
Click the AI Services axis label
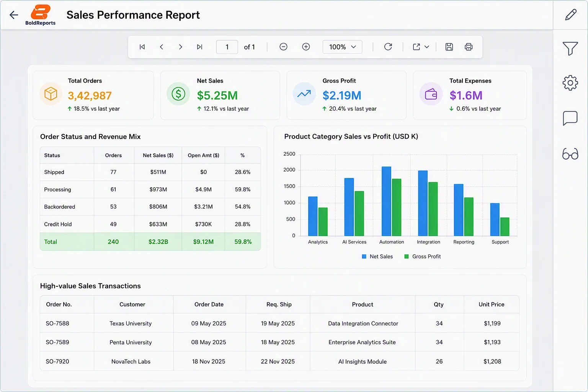click(x=354, y=242)
